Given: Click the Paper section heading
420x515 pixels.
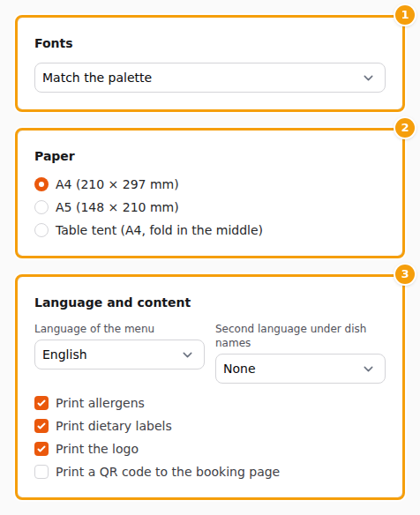Looking at the screenshot, I should [x=55, y=156].
